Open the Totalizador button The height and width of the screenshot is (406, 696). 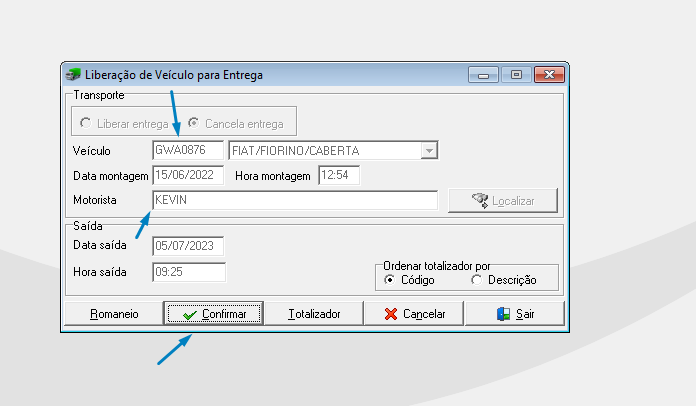tap(314, 314)
